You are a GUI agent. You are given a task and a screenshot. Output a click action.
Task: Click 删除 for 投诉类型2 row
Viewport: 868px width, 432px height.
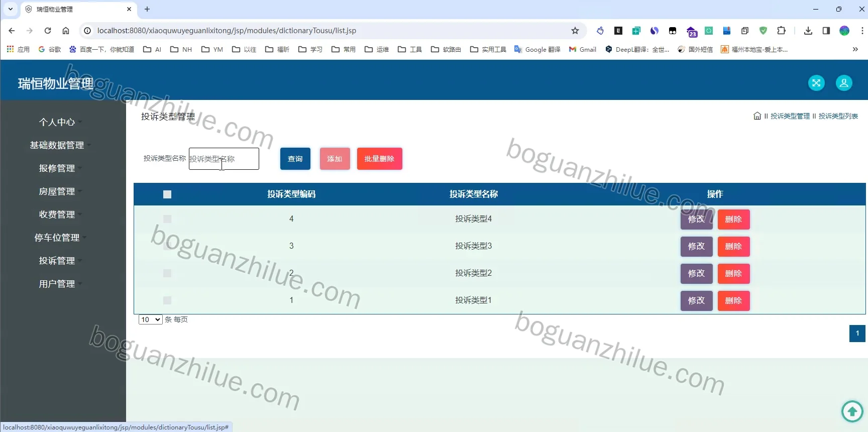pos(734,273)
